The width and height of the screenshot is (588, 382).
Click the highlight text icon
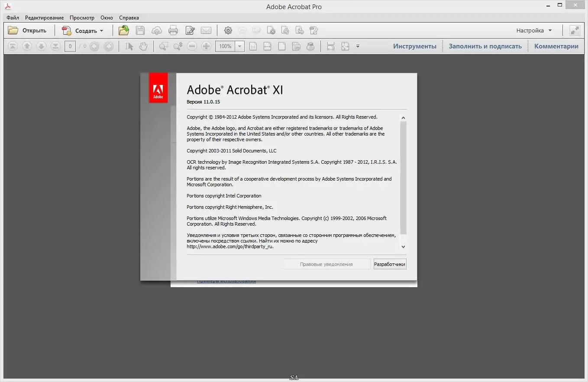click(x=257, y=30)
